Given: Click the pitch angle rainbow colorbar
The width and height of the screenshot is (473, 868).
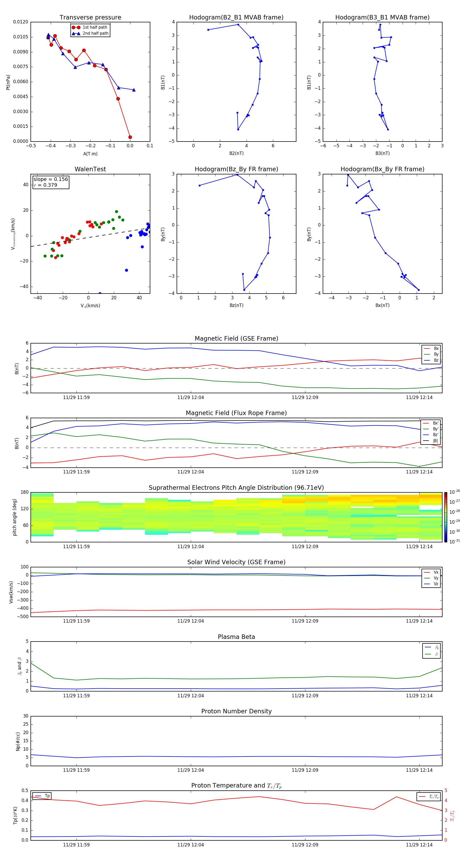Looking at the screenshot, I should (446, 517).
